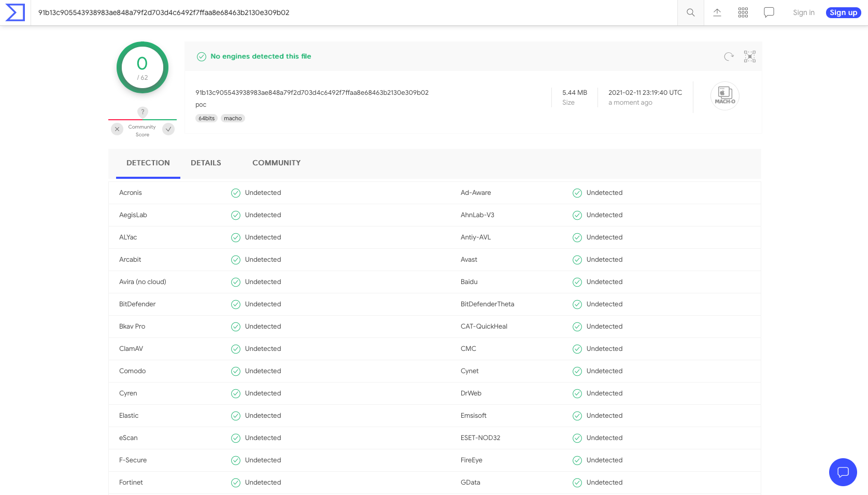This screenshot has width=868, height=495.
Task: Open the floating chat bubble button
Action: pyautogui.click(x=843, y=472)
